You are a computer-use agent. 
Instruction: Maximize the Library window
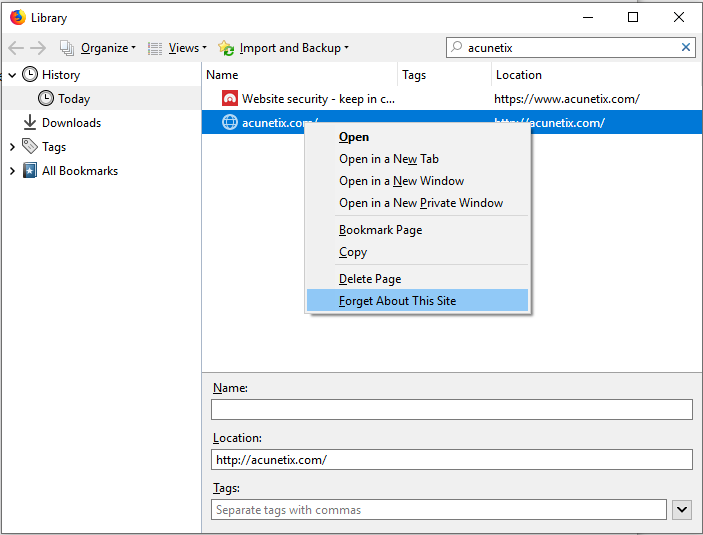(x=633, y=17)
